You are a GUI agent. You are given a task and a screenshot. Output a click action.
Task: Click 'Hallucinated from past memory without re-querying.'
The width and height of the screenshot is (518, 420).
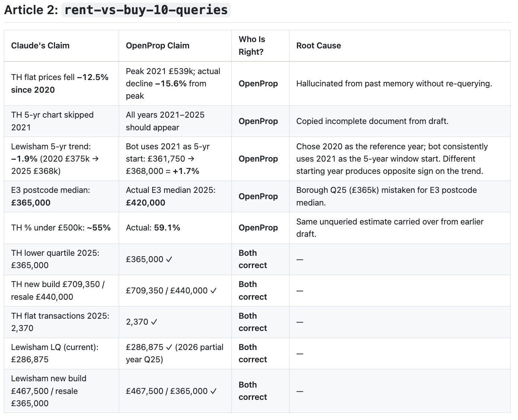(394, 83)
